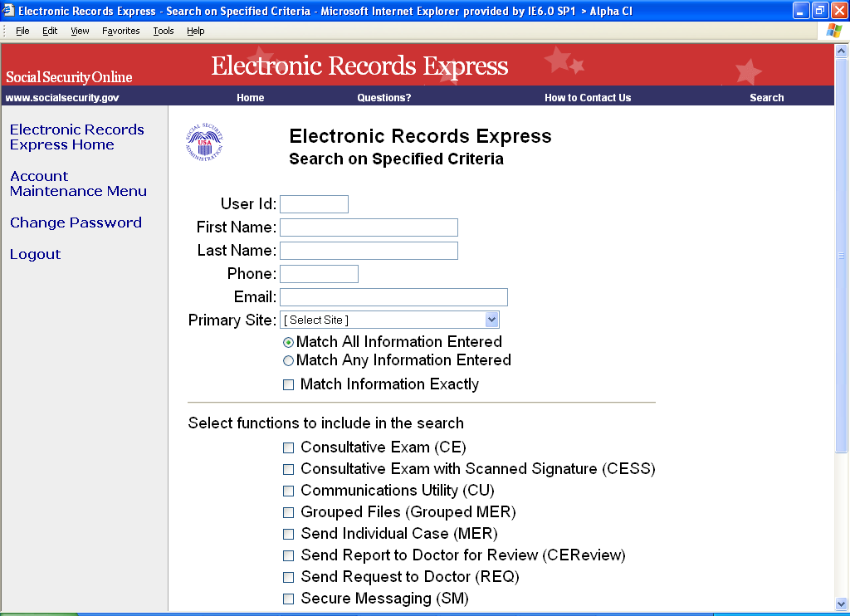Open Account Maintenance Menu link
The image size is (850, 616).
pos(78,183)
